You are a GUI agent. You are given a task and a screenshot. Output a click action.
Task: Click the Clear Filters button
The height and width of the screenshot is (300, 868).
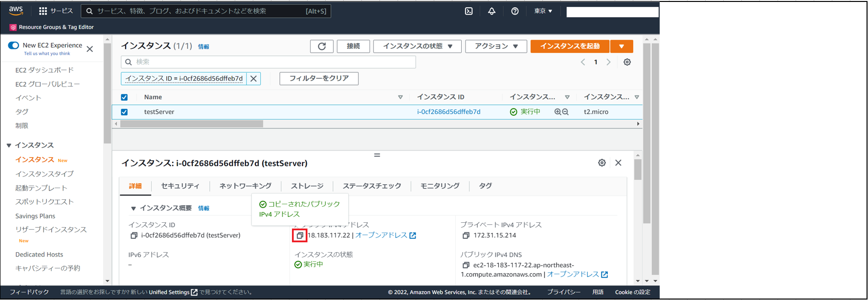point(319,78)
